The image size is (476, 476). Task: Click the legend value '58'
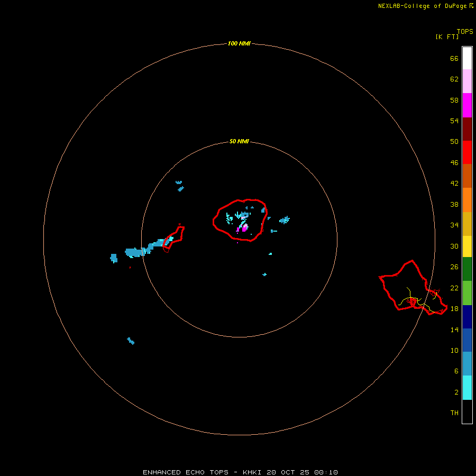click(x=454, y=100)
